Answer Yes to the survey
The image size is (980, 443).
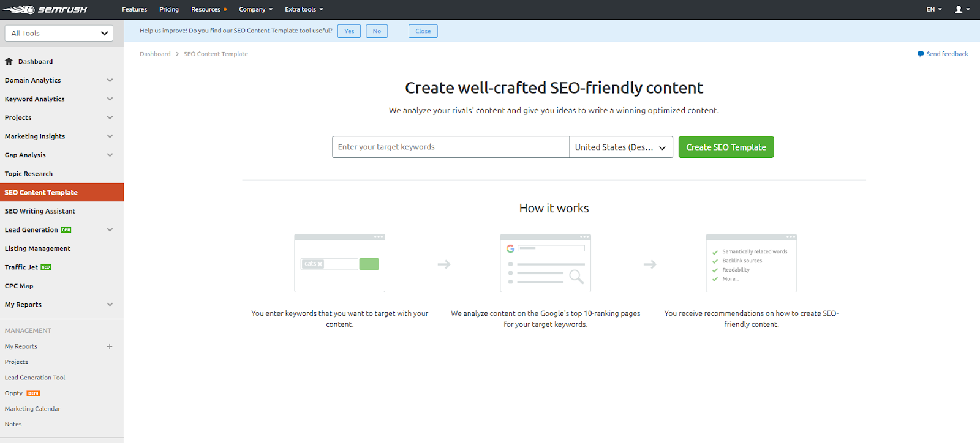point(349,31)
